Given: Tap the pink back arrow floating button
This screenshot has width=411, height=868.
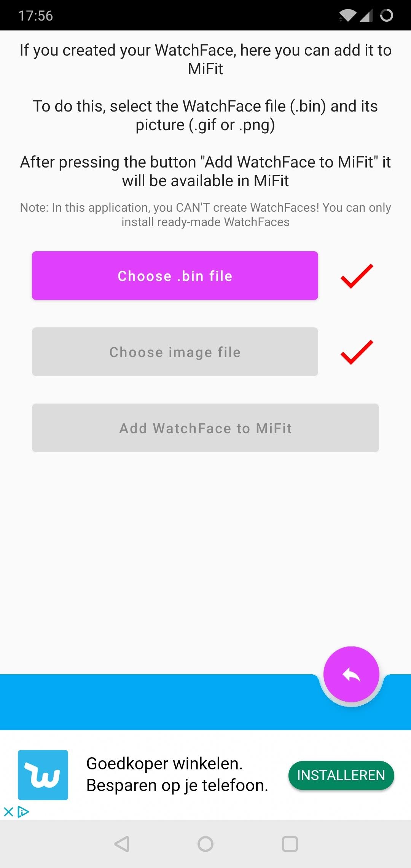Looking at the screenshot, I should tap(351, 675).
